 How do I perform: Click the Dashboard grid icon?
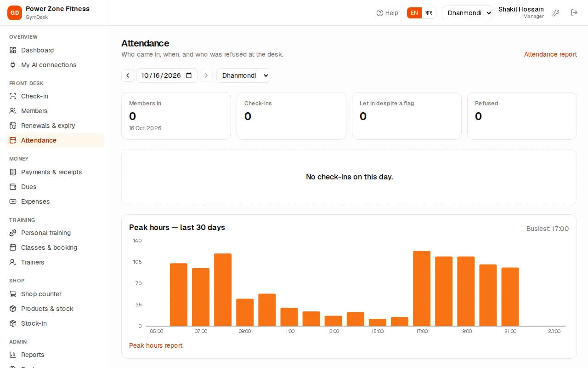pos(13,50)
